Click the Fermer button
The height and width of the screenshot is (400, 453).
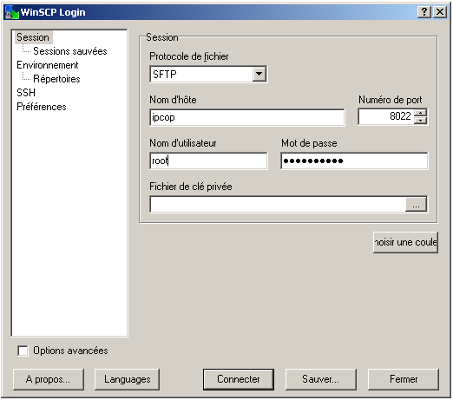pos(403,379)
